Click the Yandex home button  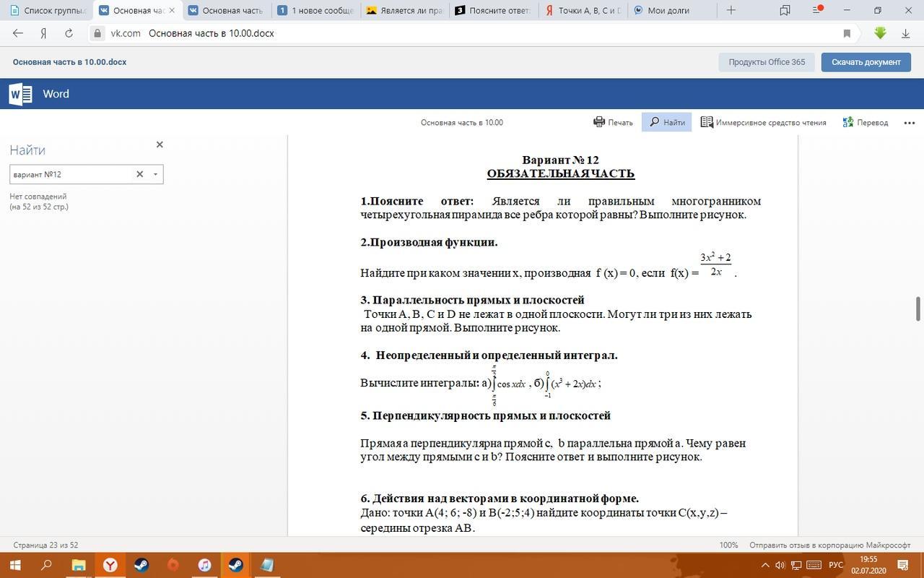43,33
